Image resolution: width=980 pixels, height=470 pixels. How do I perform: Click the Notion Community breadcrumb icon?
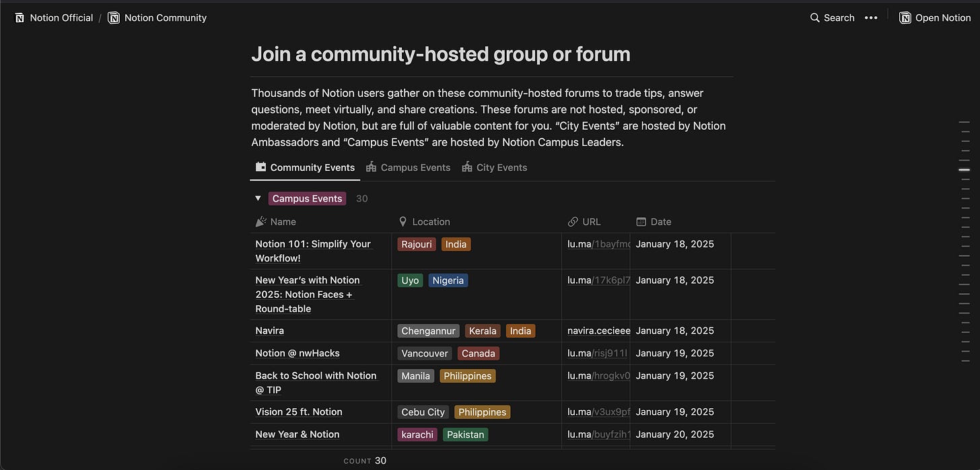114,18
